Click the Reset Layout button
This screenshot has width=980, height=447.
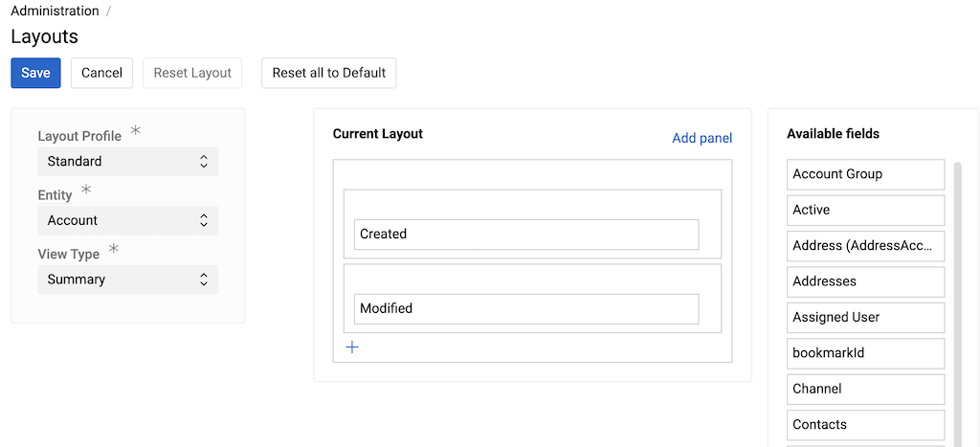[x=192, y=73]
